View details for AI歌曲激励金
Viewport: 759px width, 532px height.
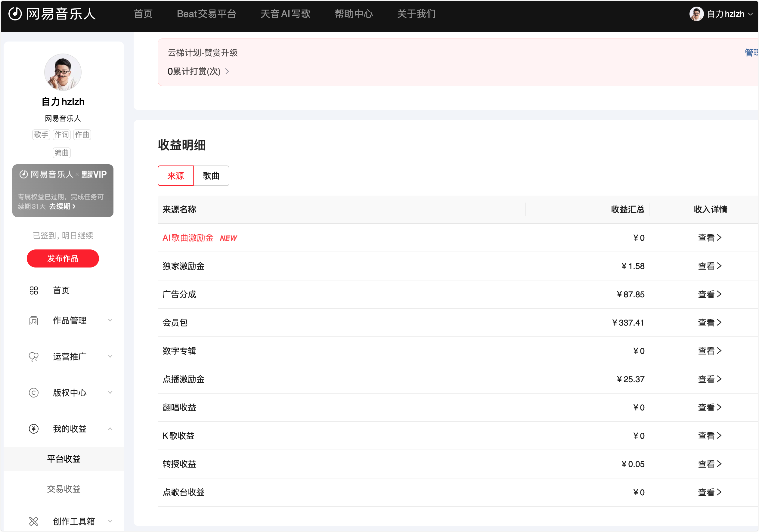[710, 238]
